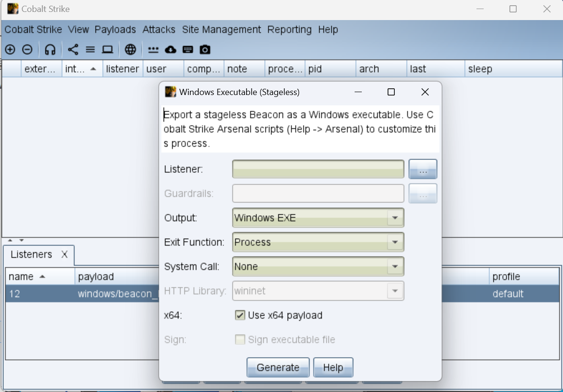The image size is (563, 392).
Task: Expand the Exit Function dropdown set to Process
Action: coord(318,242)
